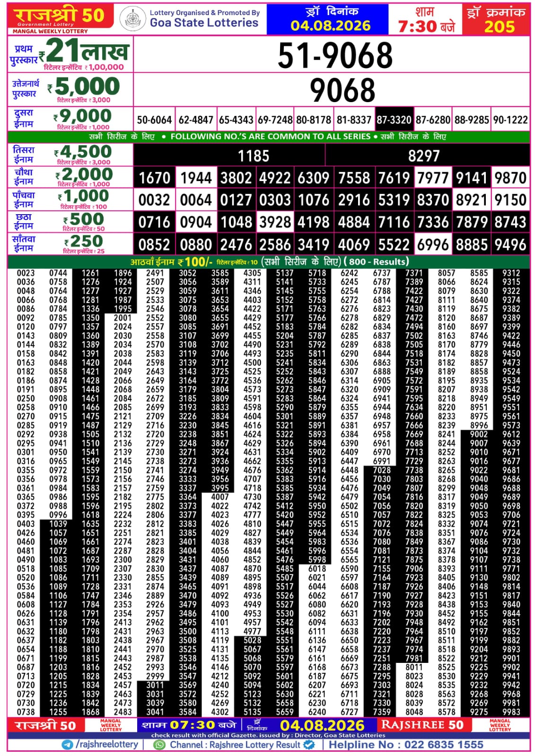535x756 pixels.
Task: Select second prize number 69-7248
Action: coord(275,120)
